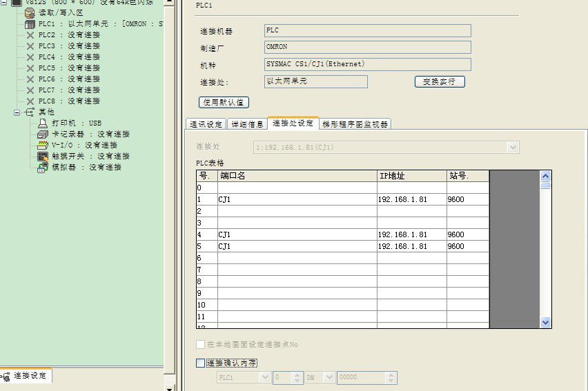Enable the 连接确认内存 checkbox
Viewport: 588px width, 391px height.
point(201,363)
